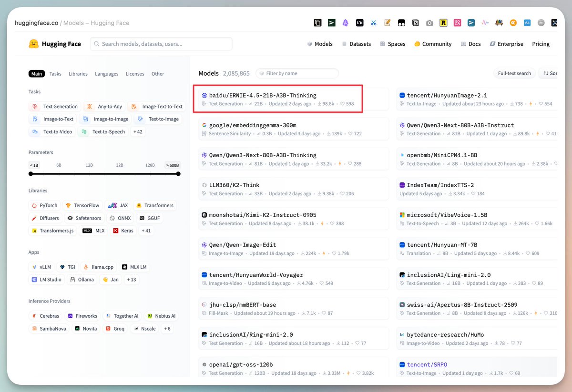This screenshot has width=572, height=392.
Task: Click the >500B right handle of Parameters slider
Action: pos(178,174)
